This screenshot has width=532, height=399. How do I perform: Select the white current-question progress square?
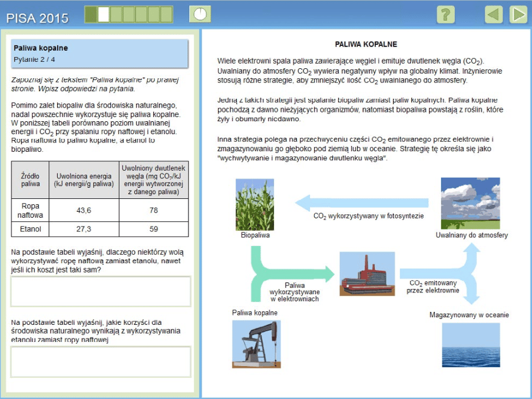click(104, 15)
